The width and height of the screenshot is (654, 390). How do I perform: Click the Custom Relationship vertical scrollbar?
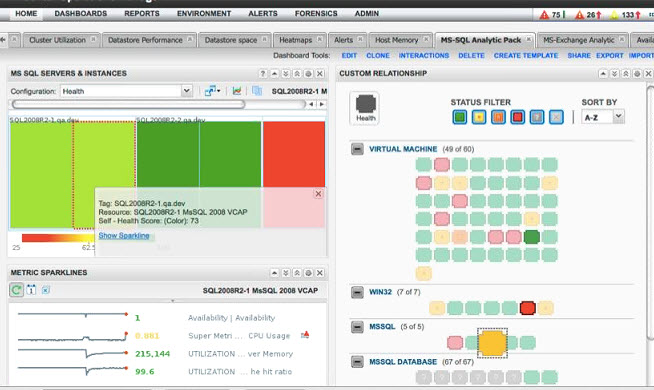[x=650, y=212]
